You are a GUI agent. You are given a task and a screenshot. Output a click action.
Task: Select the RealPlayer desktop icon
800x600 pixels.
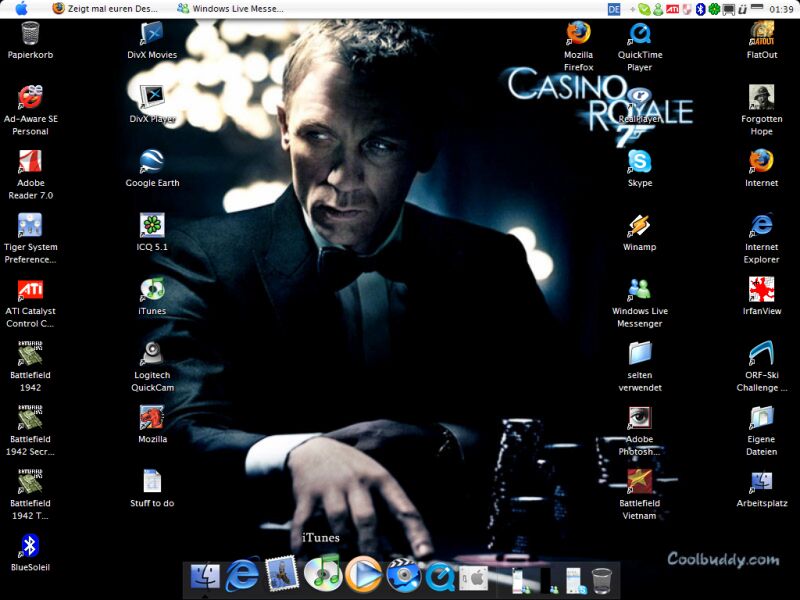coord(639,98)
